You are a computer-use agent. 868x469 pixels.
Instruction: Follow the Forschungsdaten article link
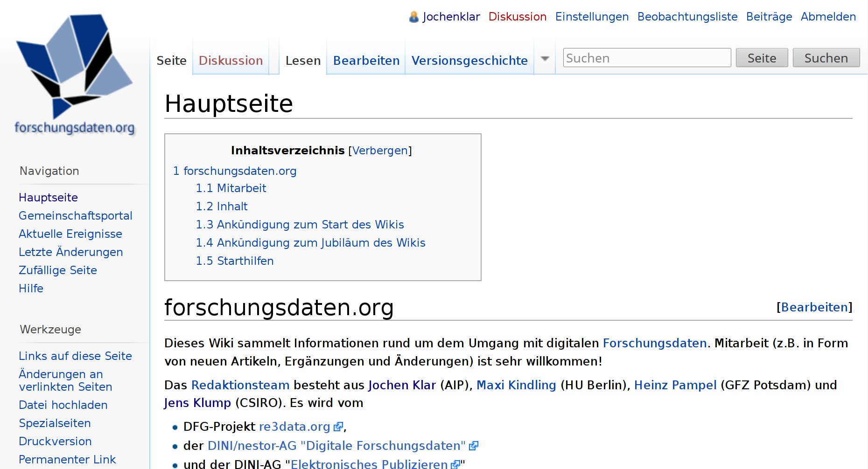[x=655, y=344]
